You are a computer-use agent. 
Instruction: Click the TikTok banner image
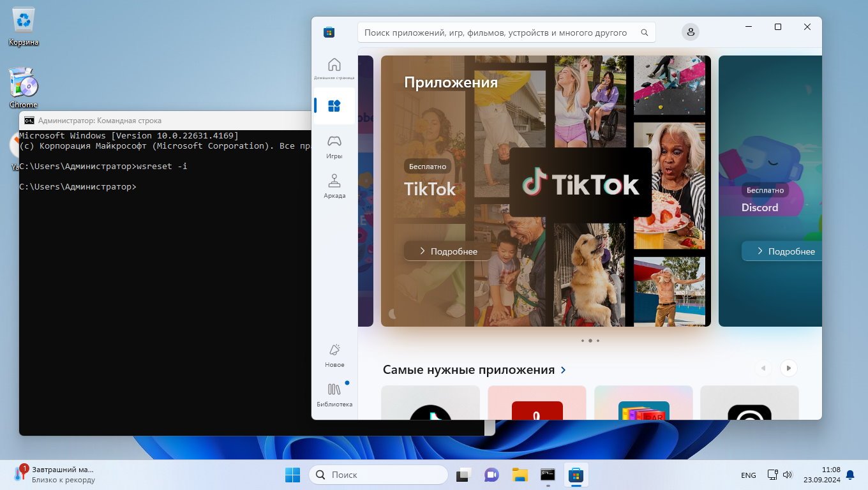tap(580, 185)
